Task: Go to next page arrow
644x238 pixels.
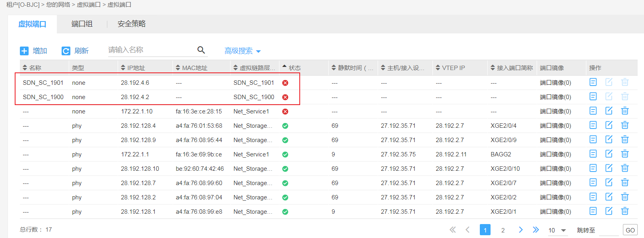Action: click(x=521, y=230)
